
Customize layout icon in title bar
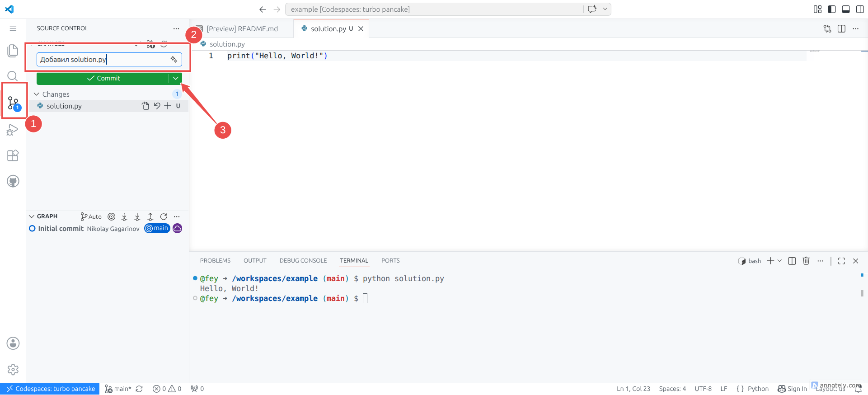pos(817,9)
